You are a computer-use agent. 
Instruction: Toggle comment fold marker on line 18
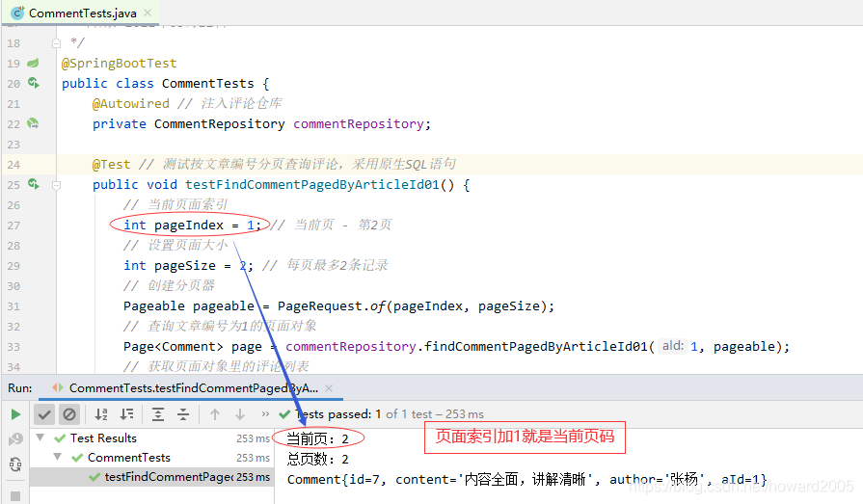[x=56, y=43]
